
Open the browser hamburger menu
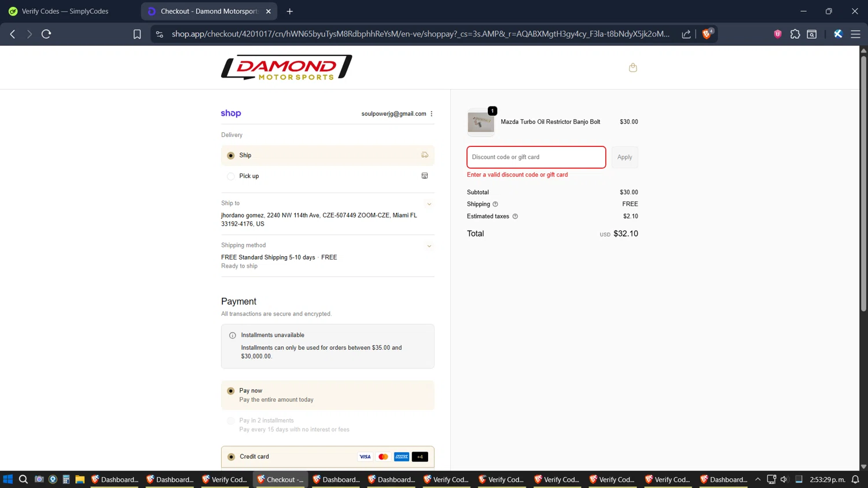coord(855,34)
